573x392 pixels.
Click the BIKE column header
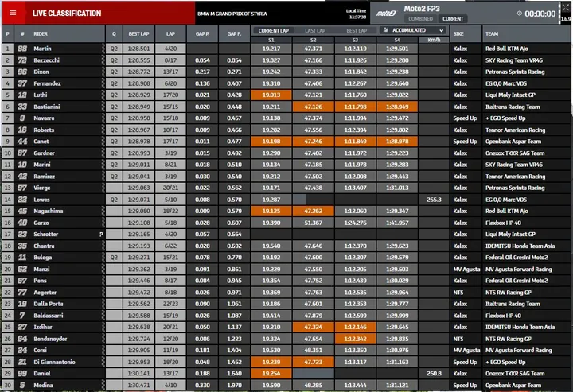(x=458, y=34)
